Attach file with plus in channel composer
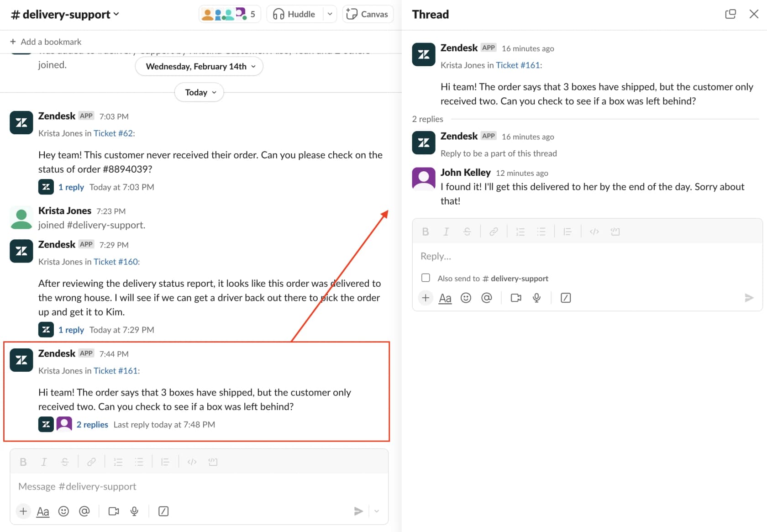 pos(23,511)
